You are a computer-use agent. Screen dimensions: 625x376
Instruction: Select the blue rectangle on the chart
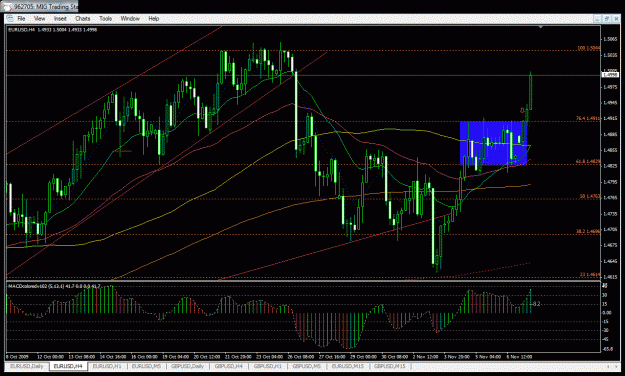493,143
